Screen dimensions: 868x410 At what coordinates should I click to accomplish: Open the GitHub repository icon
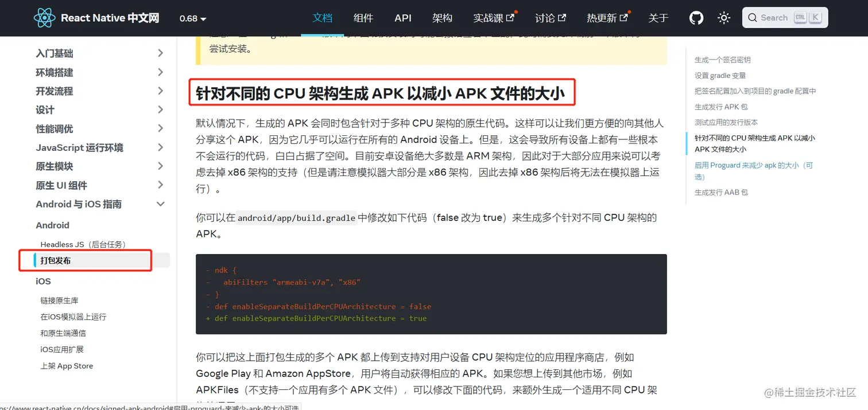(696, 18)
